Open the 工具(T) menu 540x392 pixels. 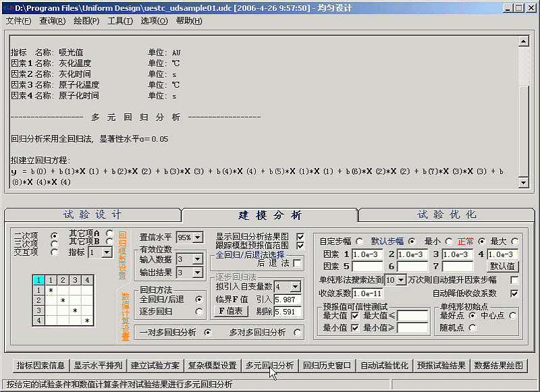point(120,21)
